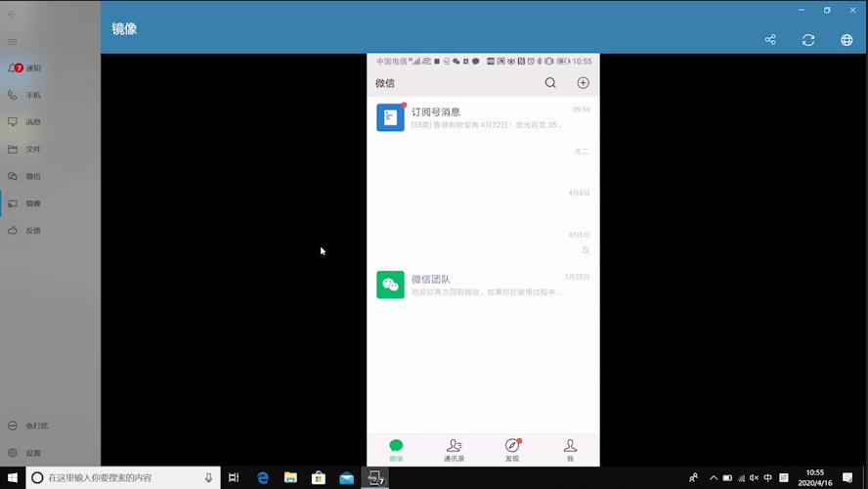Open the Windows Start menu
This screenshot has width=868, height=489.
(x=13, y=477)
